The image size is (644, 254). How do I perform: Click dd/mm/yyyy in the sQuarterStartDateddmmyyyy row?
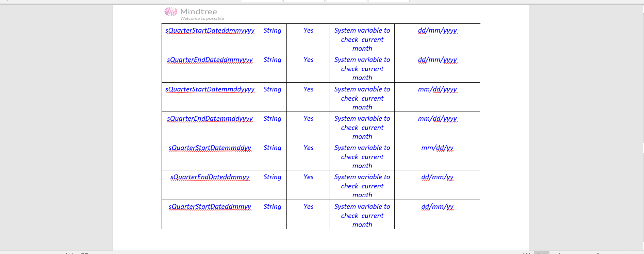click(x=437, y=31)
